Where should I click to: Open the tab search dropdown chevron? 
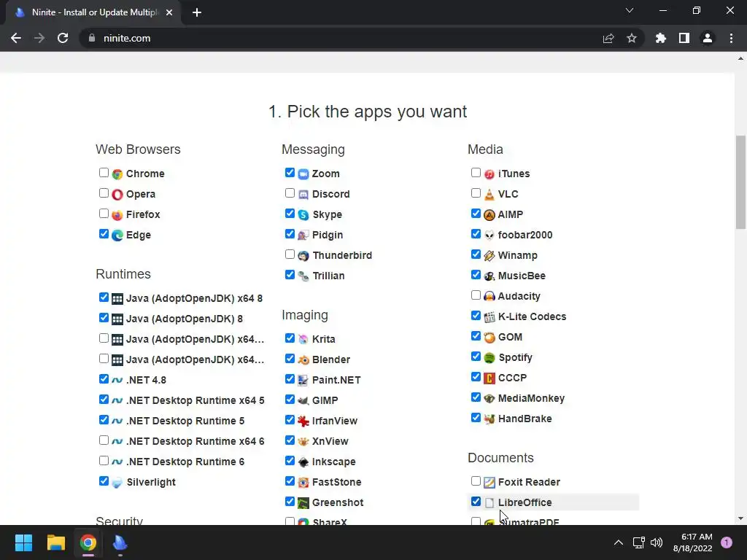click(630, 10)
